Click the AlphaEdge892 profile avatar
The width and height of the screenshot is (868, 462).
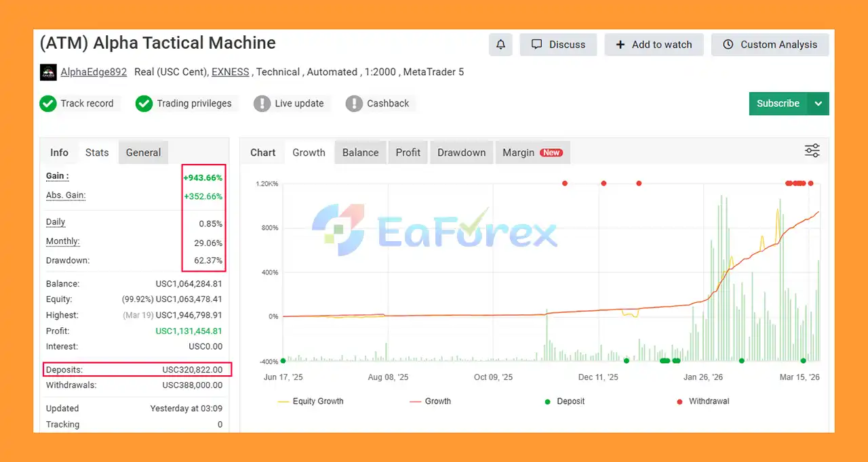(x=48, y=72)
